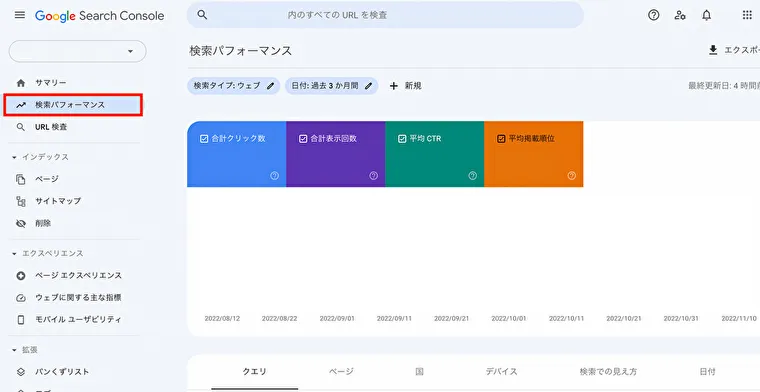This screenshot has width=760, height=392.
Task: Collapse the エクスペリエンス section
Action: pos(14,253)
